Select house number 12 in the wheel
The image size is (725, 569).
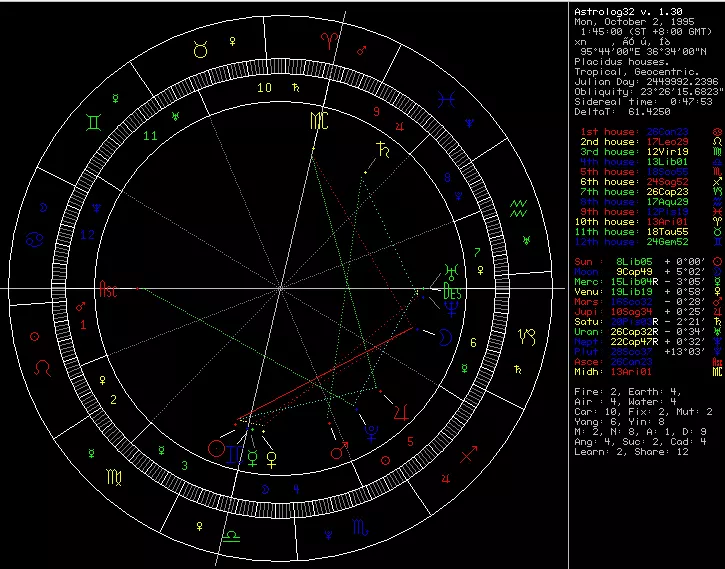click(87, 235)
